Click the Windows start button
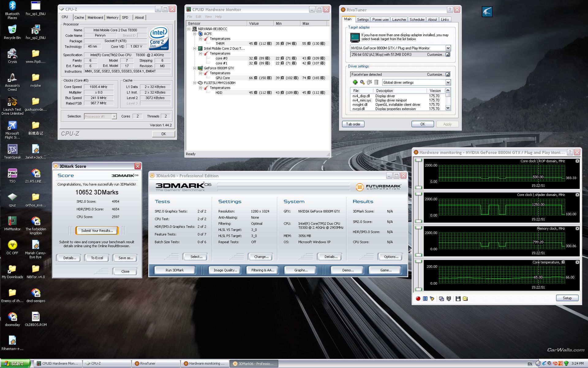This screenshot has height=368, width=588. [x=15, y=363]
